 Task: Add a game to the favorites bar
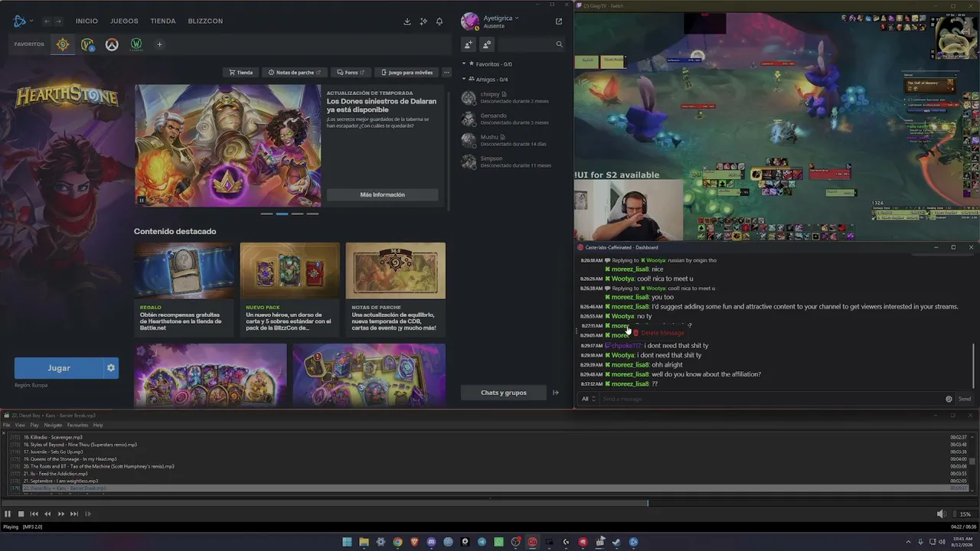click(159, 44)
